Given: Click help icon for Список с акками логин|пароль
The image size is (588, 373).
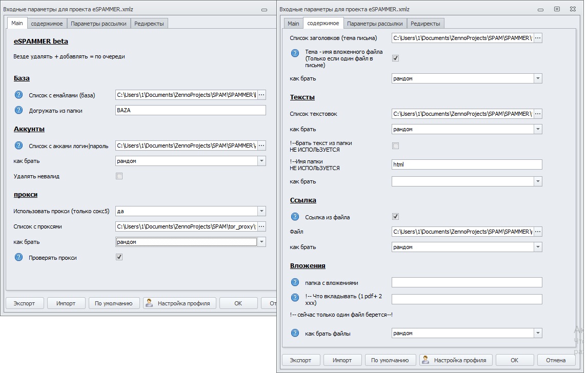Looking at the screenshot, I should tap(19, 146).
